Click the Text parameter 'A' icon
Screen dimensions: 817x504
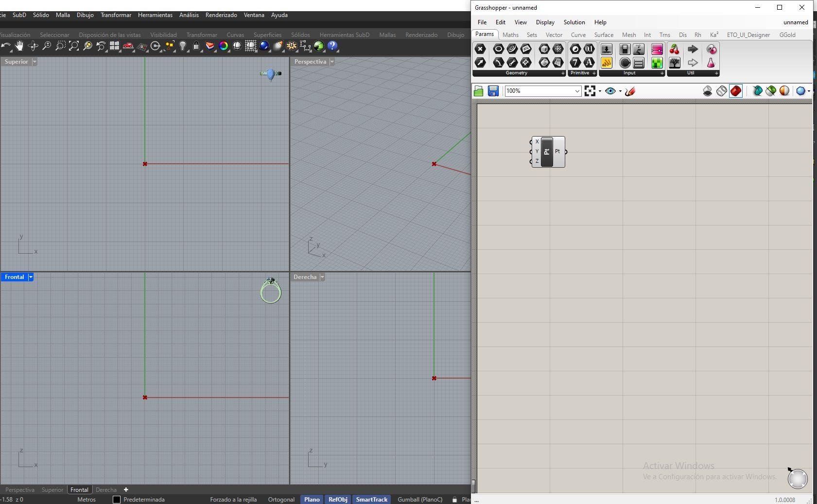(589, 62)
